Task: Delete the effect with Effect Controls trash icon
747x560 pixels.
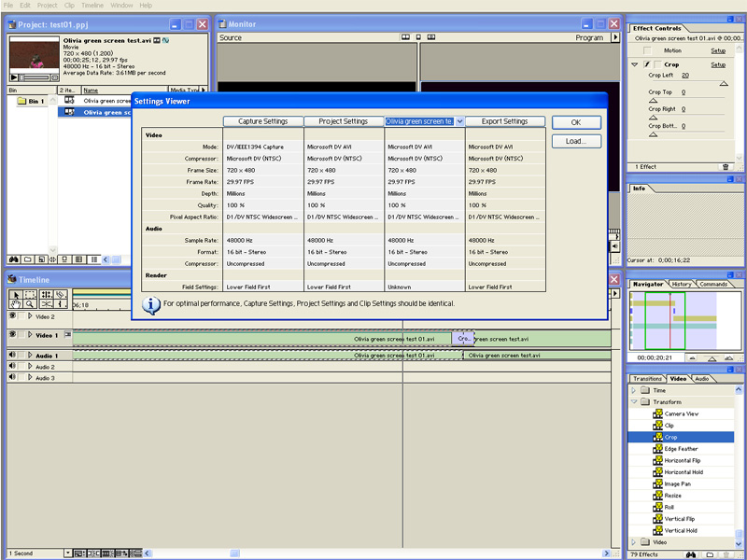Action: [726, 167]
